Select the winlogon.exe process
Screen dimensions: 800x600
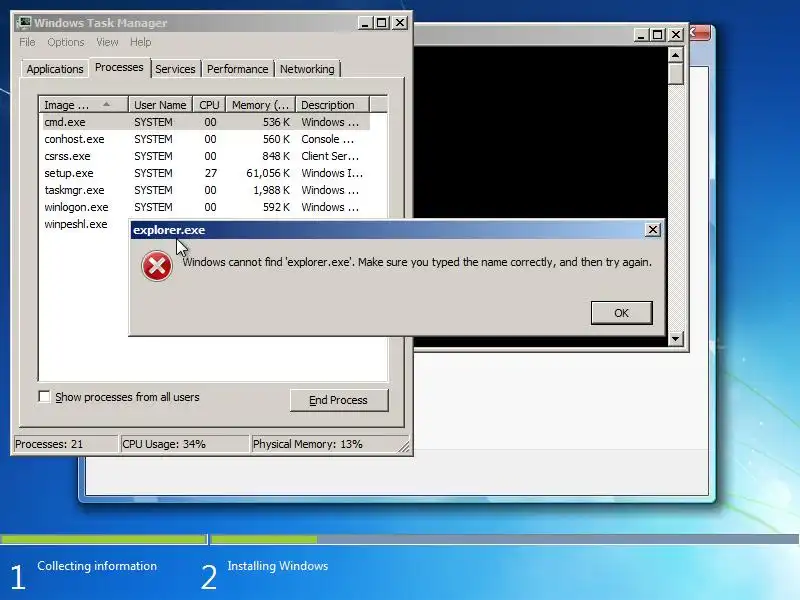tap(205, 207)
